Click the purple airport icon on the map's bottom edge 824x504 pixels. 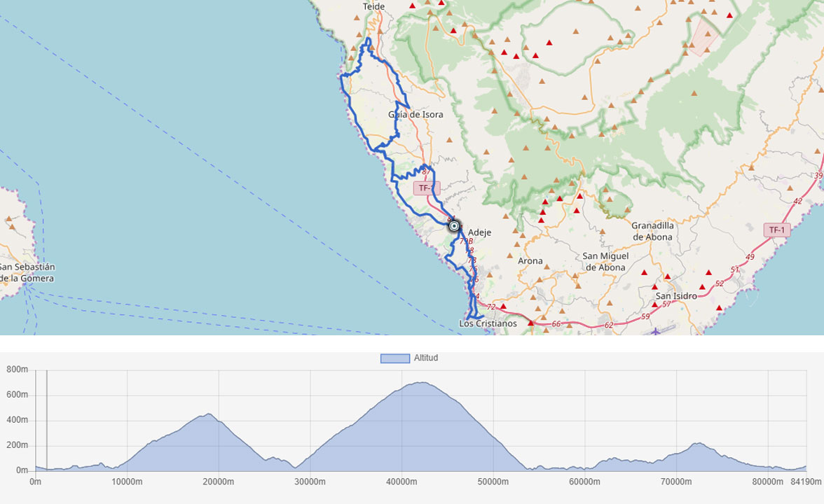coord(655,330)
